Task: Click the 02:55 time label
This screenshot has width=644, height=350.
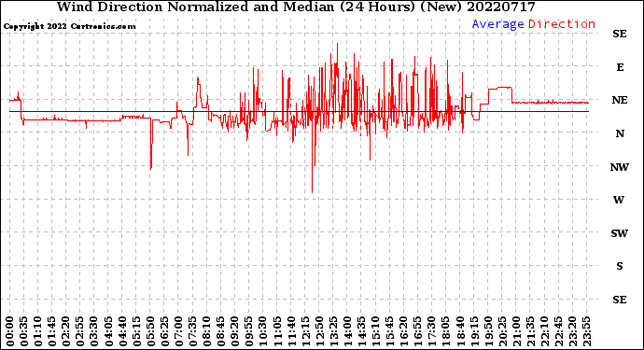Action: point(80,331)
